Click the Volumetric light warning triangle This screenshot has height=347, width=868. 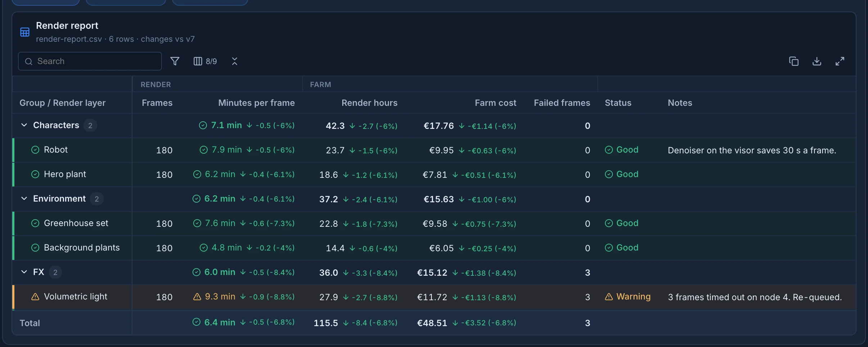pyautogui.click(x=35, y=297)
